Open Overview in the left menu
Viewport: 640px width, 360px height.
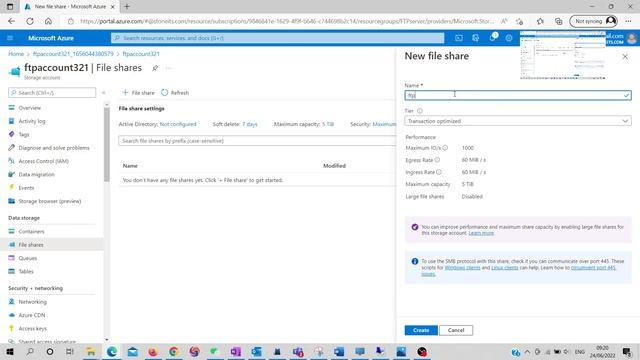pyautogui.click(x=29, y=108)
